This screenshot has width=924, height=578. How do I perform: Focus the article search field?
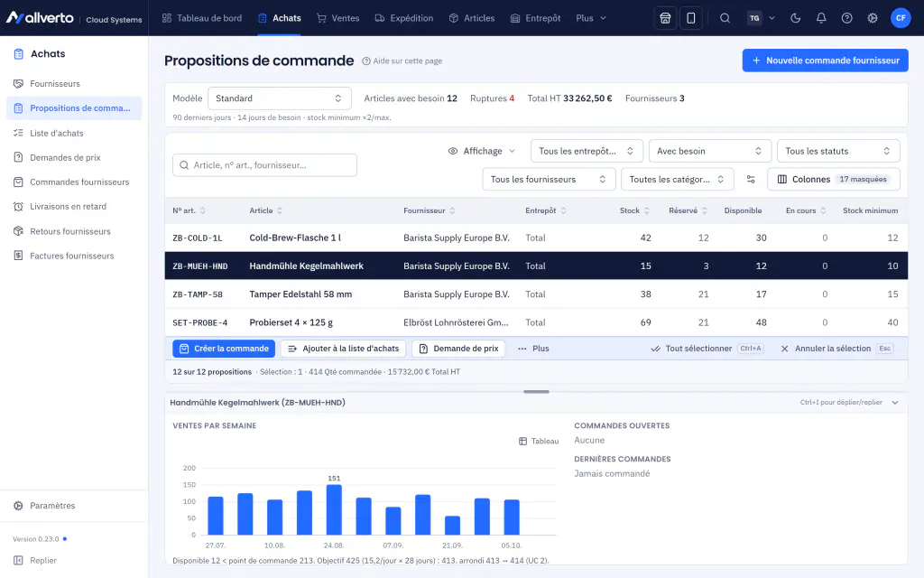coord(264,165)
